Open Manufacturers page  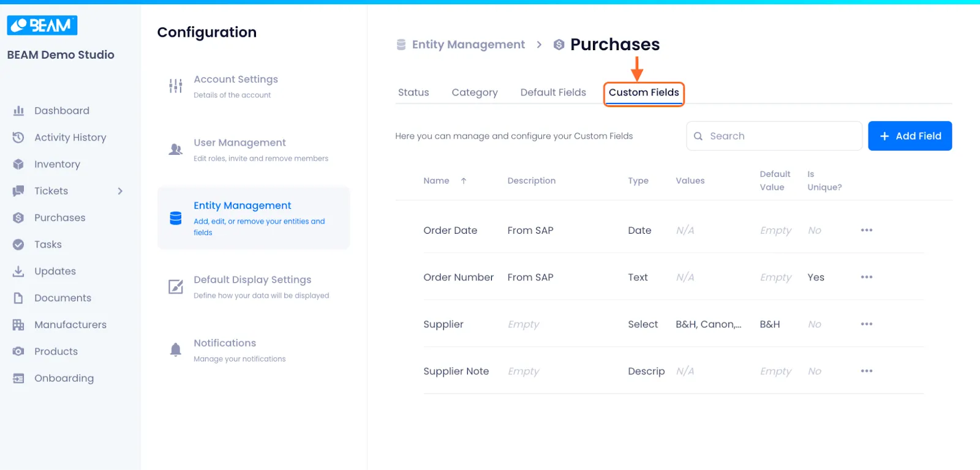point(70,324)
